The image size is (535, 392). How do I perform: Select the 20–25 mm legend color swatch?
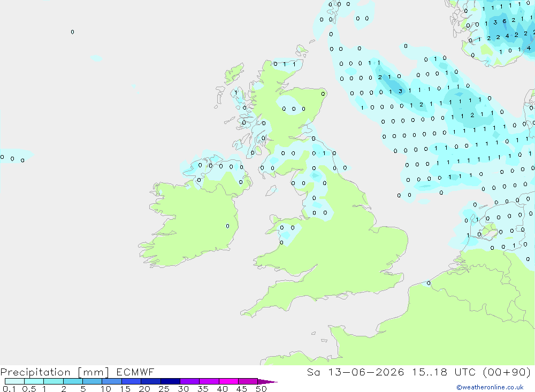click(x=151, y=381)
